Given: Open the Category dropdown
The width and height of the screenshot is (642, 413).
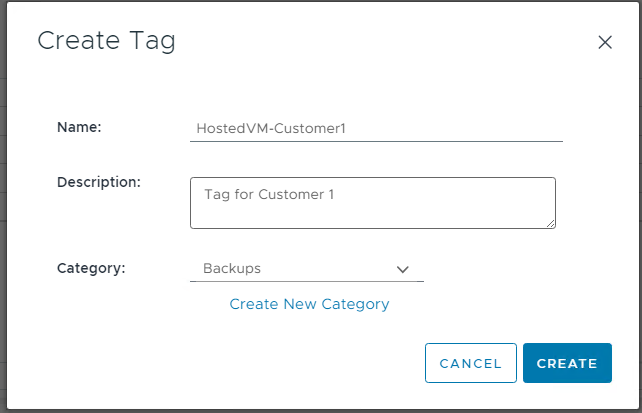Looking at the screenshot, I should [x=306, y=269].
